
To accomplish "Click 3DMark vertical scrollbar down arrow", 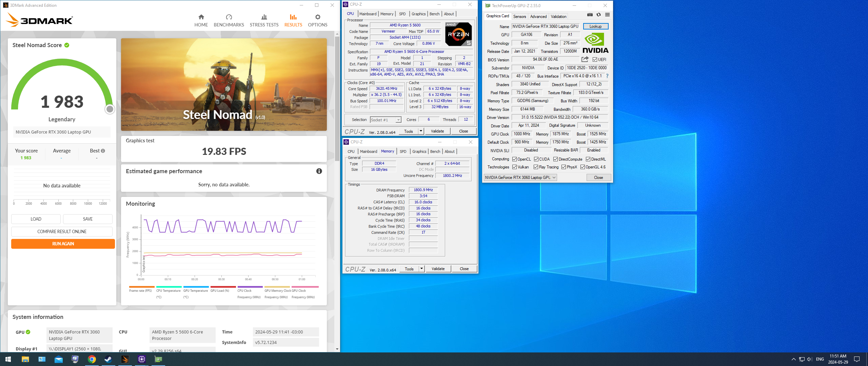I will coord(337,349).
